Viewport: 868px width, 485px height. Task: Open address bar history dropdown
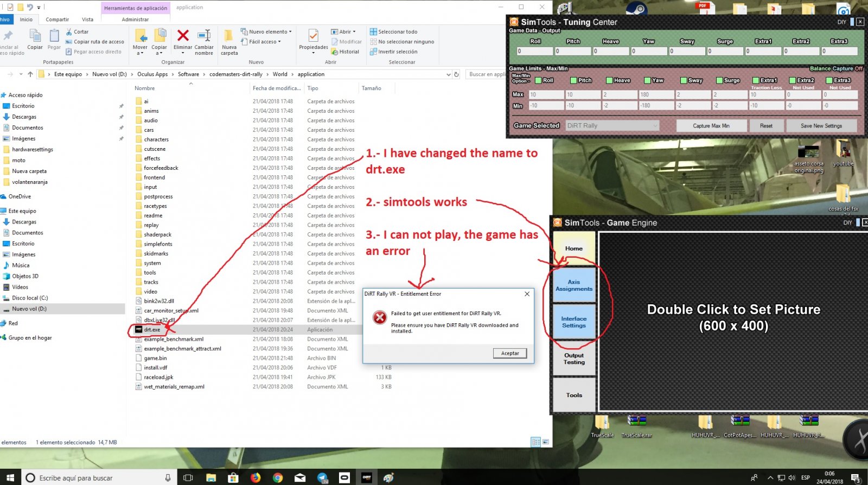(x=448, y=74)
